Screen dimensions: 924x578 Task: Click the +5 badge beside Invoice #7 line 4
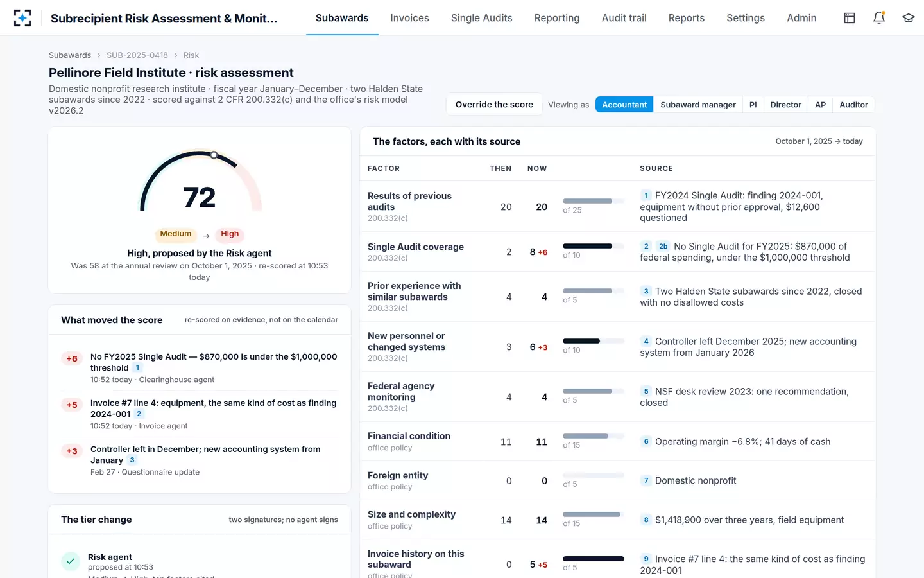(72, 405)
